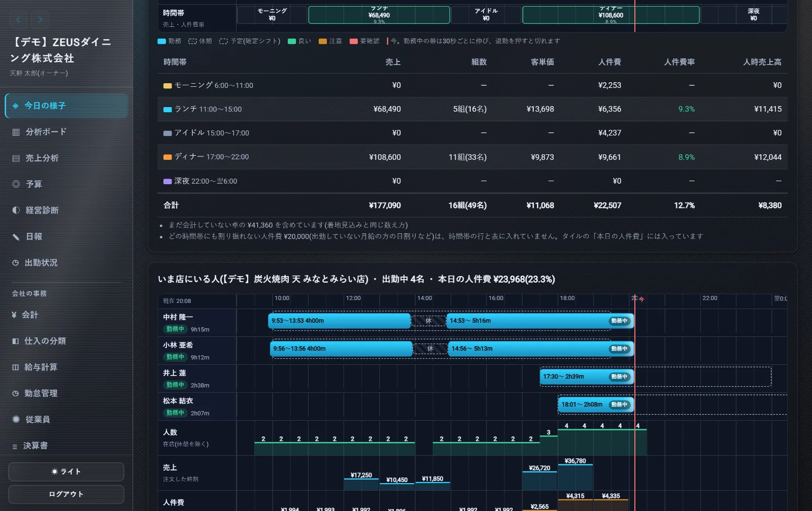Click the lunch labor cost ratio 9.3%
The image size is (812, 511).
tap(687, 109)
